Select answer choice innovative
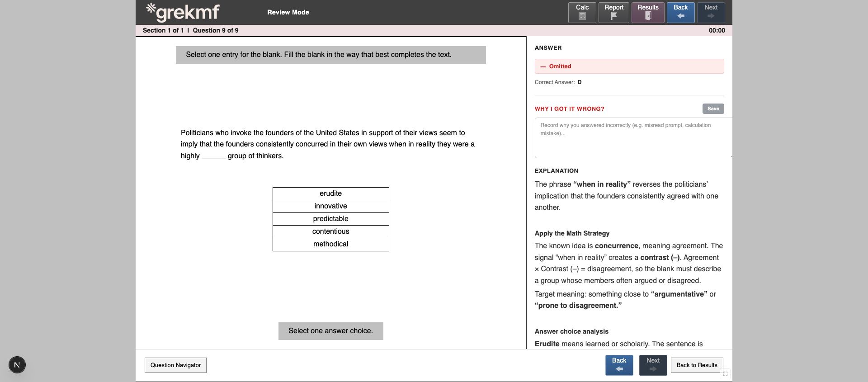Image resolution: width=868 pixels, height=382 pixels. tap(330, 206)
